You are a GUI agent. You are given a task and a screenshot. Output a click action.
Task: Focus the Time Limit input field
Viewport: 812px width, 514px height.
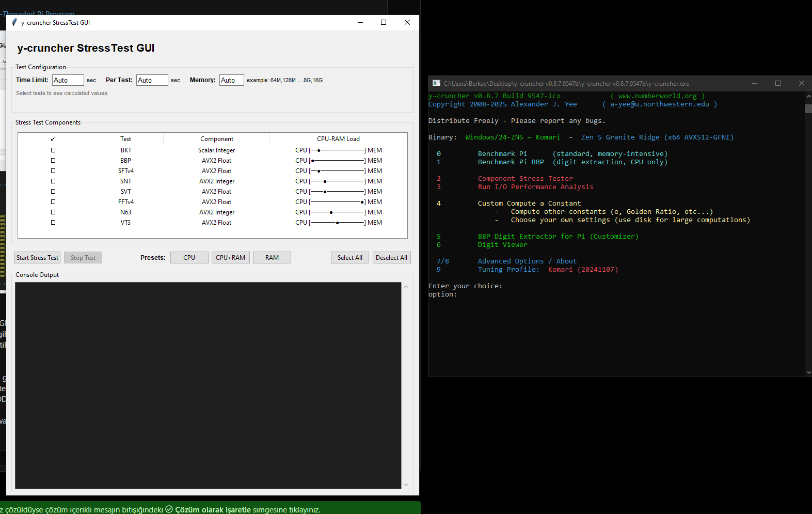(x=68, y=80)
